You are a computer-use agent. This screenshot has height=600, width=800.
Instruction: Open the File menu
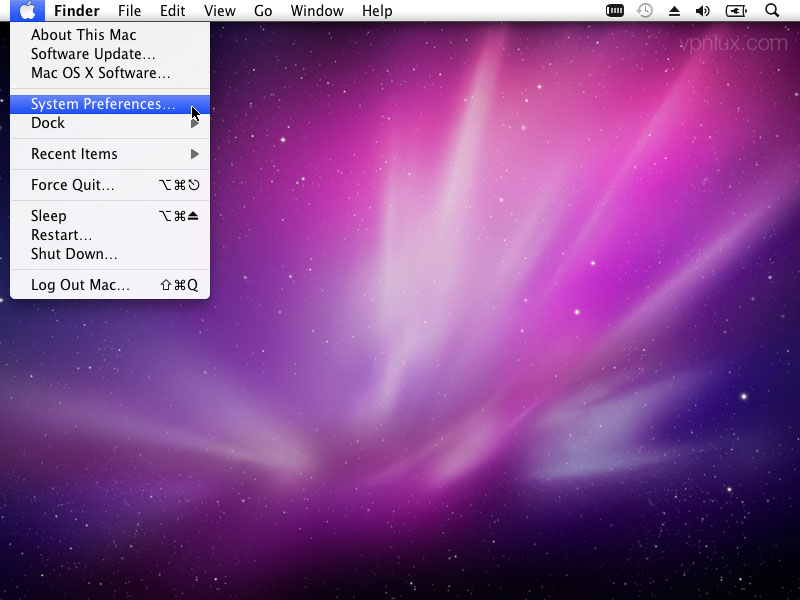129,11
